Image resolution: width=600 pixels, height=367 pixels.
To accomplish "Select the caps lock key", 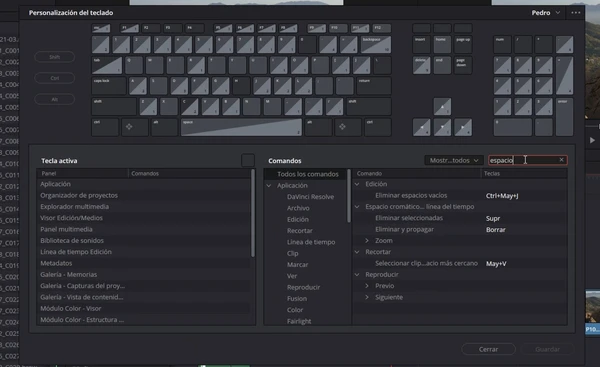I will [x=109, y=86].
